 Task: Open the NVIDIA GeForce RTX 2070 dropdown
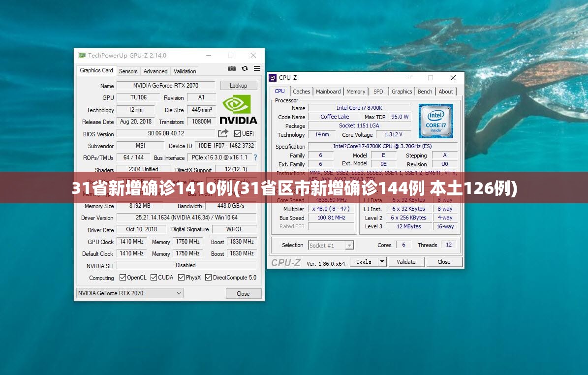(x=130, y=293)
